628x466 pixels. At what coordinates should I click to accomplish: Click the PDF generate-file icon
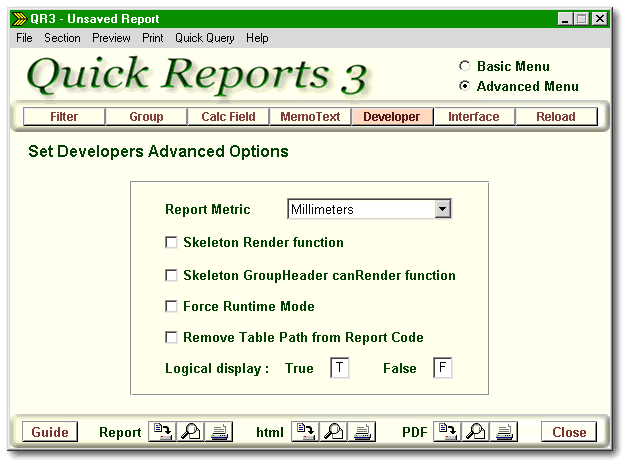tap(447, 432)
